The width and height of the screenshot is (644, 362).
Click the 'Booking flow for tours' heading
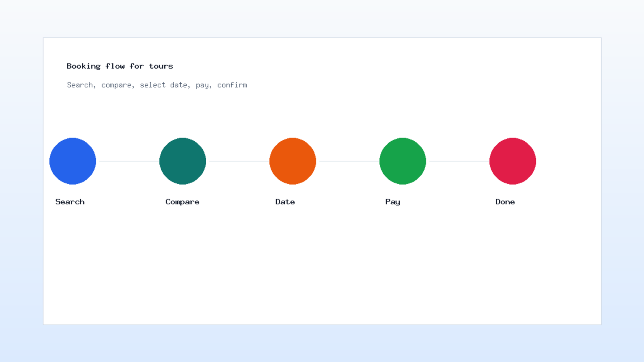[x=120, y=66]
